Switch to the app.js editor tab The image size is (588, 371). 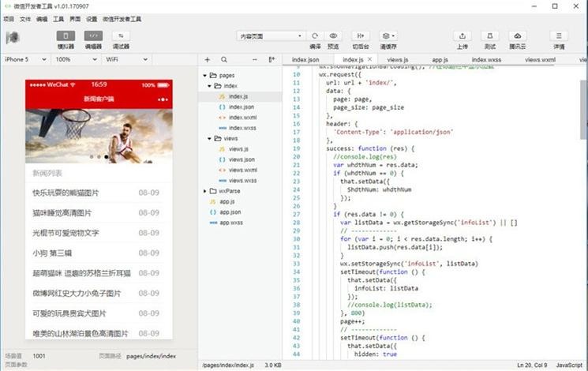pos(440,60)
